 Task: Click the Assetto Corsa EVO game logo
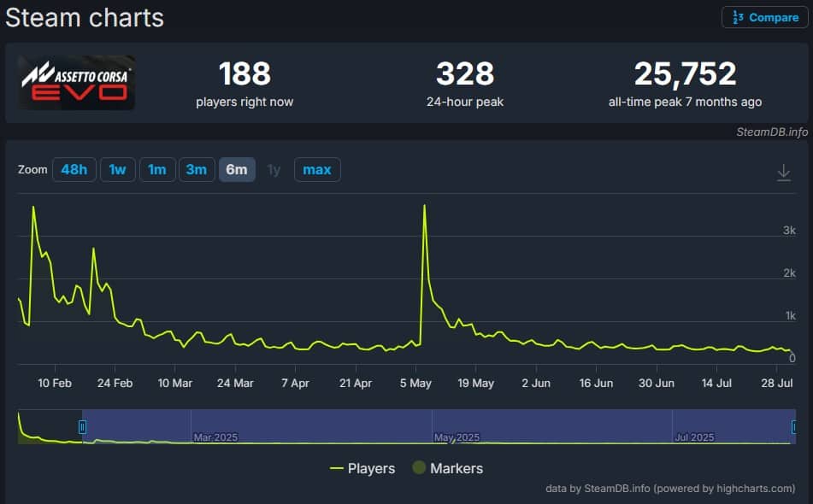pyautogui.click(x=78, y=83)
